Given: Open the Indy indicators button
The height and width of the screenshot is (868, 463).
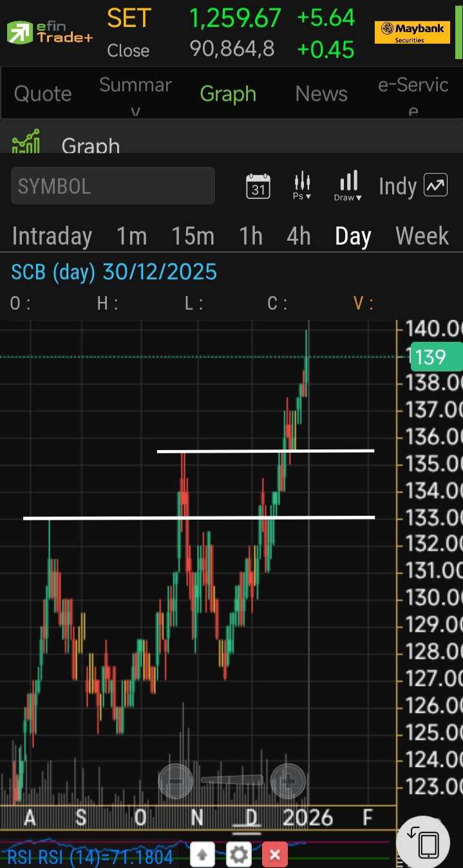Looking at the screenshot, I should 412,187.
